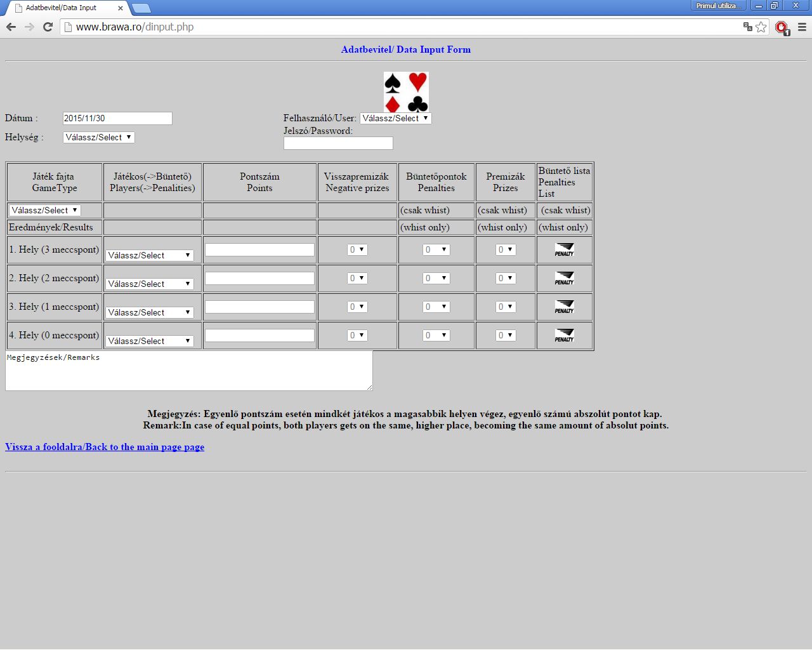The width and height of the screenshot is (812, 650).
Task: Open Negative prizes dropdown in 3. Hely row
Action: tap(357, 307)
